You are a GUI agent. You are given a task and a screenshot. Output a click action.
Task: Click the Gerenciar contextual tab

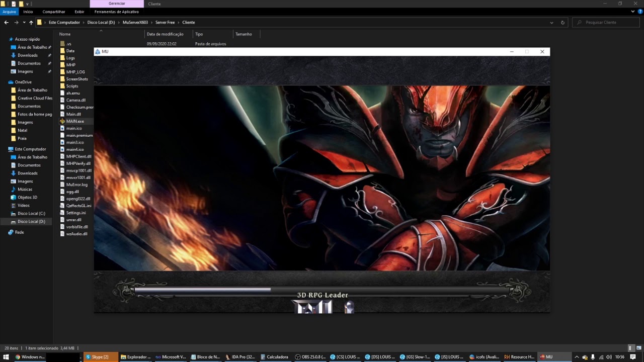click(117, 4)
